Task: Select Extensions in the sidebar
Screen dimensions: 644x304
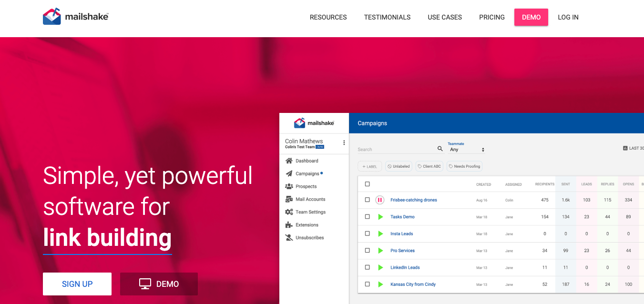Action: click(307, 225)
